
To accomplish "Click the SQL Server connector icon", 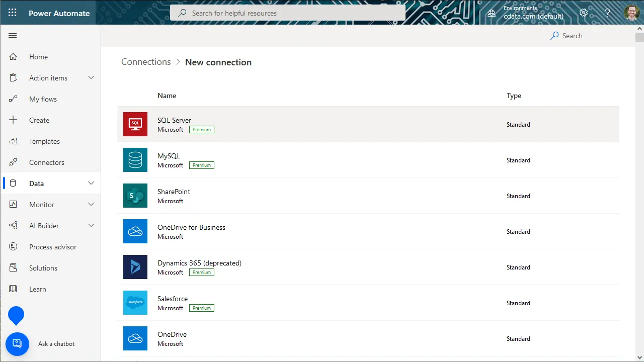I will pos(135,124).
